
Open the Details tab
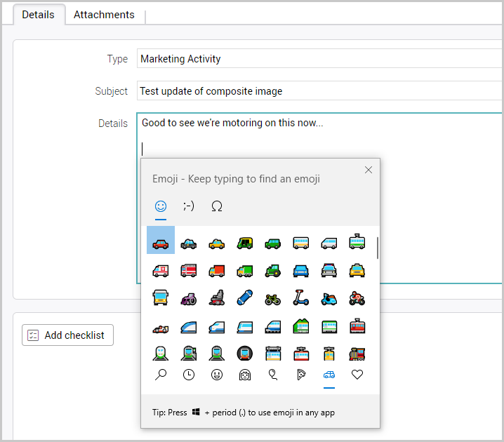click(x=38, y=15)
